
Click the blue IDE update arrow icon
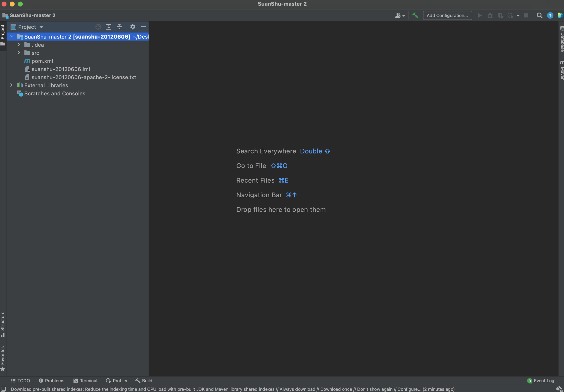point(550,15)
